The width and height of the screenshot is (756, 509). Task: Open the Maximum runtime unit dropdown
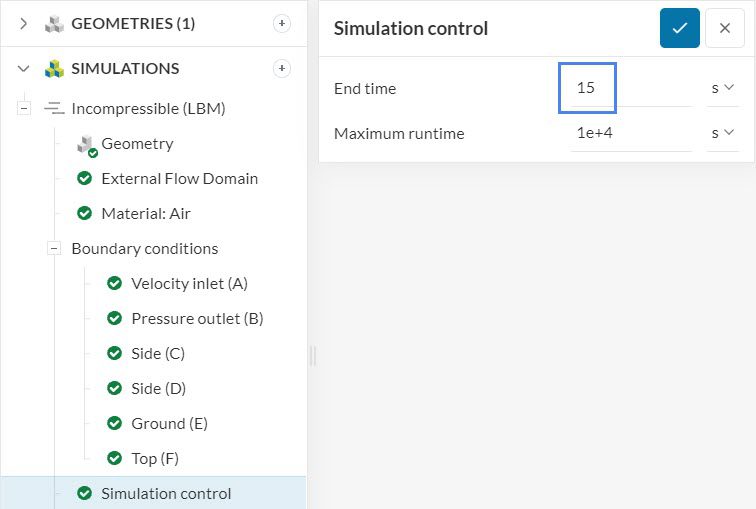point(722,133)
